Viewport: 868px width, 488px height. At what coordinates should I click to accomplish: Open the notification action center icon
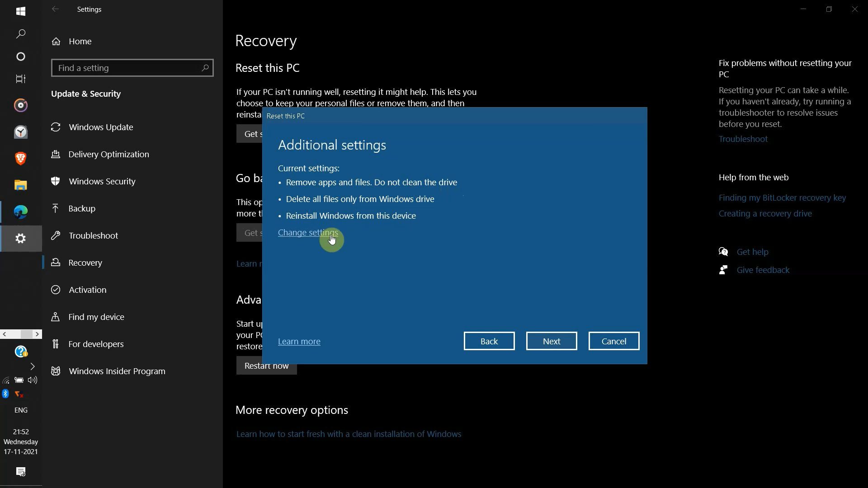21,472
